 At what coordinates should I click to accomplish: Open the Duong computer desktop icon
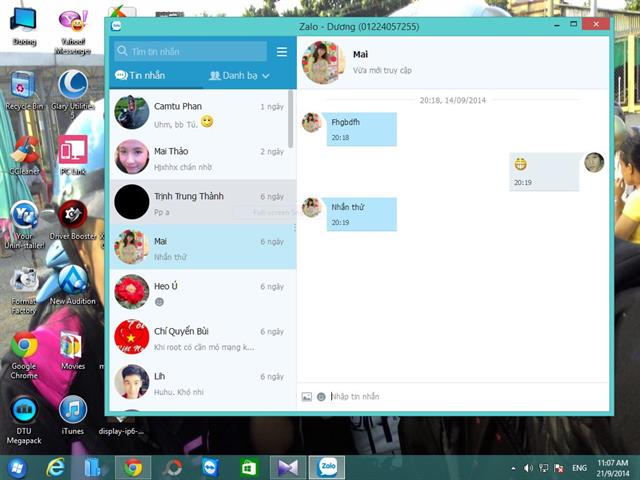click(24, 27)
